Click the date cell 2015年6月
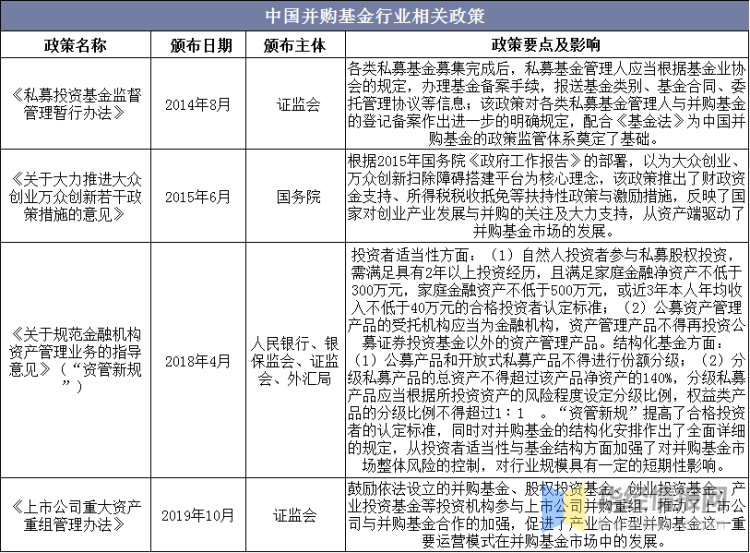Image resolution: width=750 pixels, height=553 pixels. click(x=198, y=197)
